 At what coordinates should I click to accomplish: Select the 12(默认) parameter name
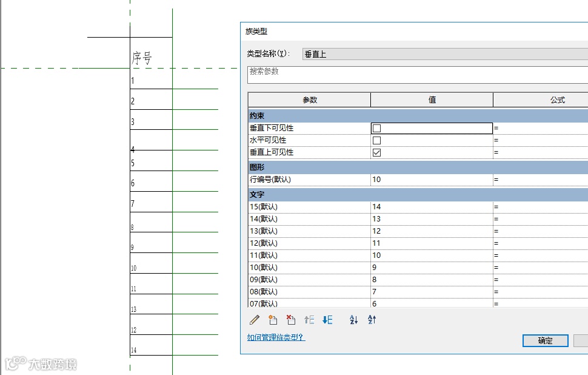tap(264, 243)
